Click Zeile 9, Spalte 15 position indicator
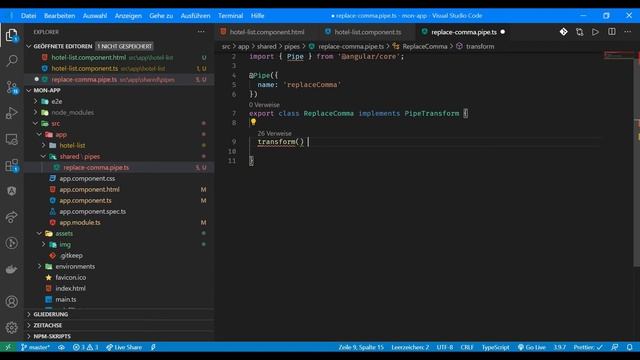640x360 pixels. tap(361, 347)
